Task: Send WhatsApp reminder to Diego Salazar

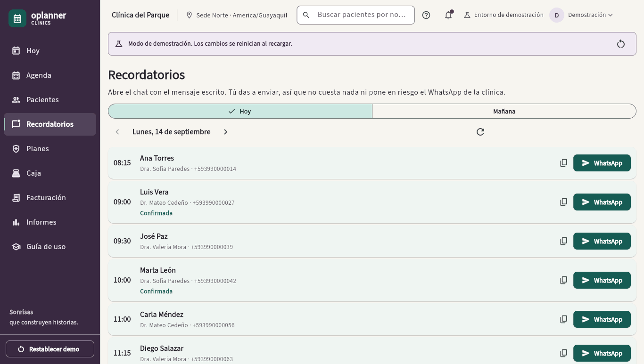Action: coord(602,353)
